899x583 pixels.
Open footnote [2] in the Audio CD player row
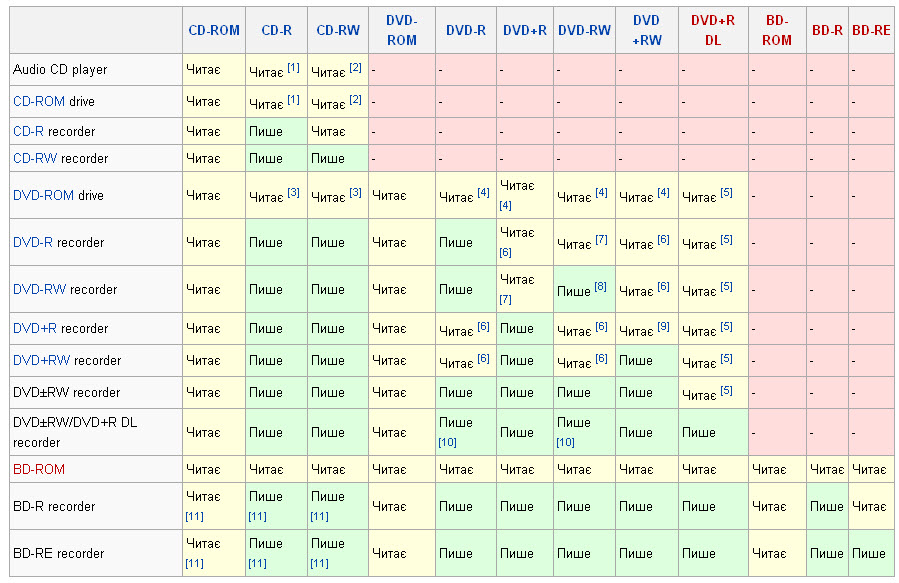pos(355,68)
